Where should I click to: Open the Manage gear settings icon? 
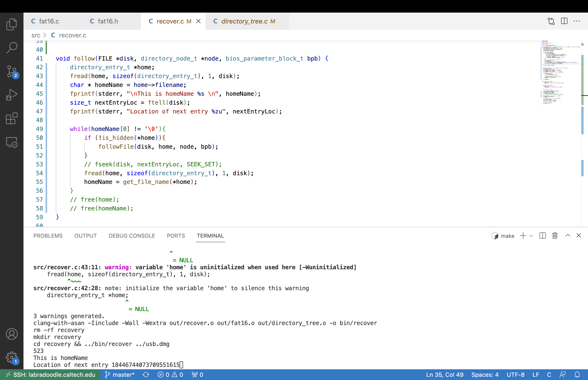(12, 358)
